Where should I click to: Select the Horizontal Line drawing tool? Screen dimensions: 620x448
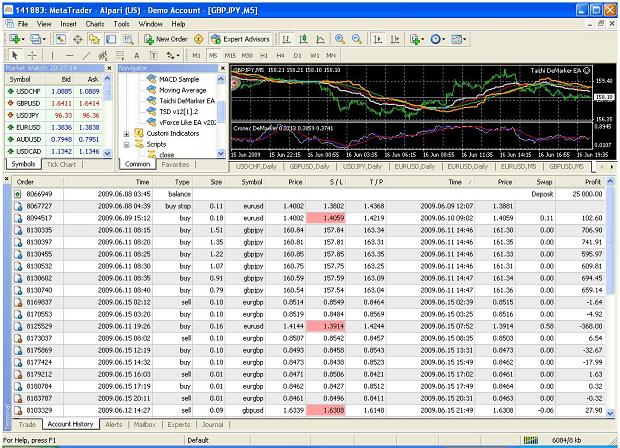click(69, 55)
